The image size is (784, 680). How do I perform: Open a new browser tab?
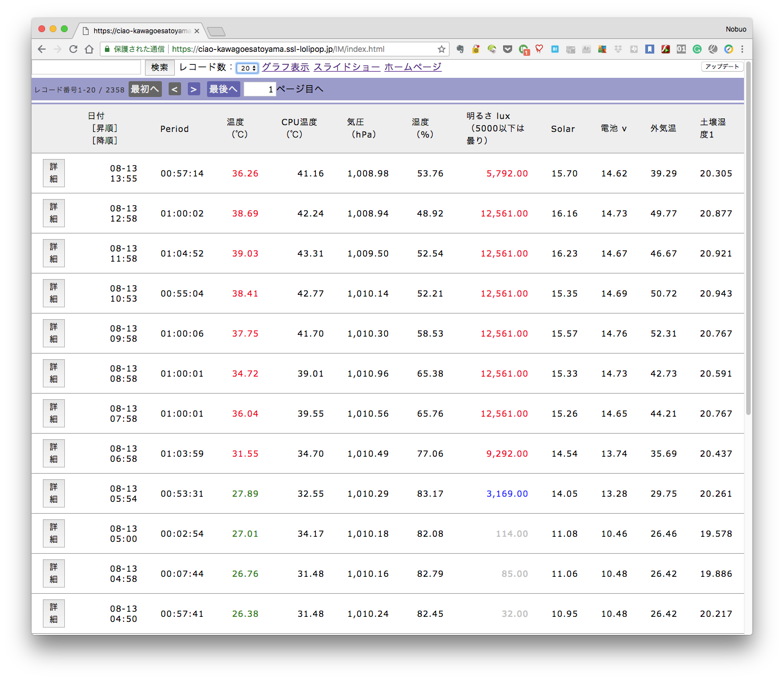click(216, 32)
